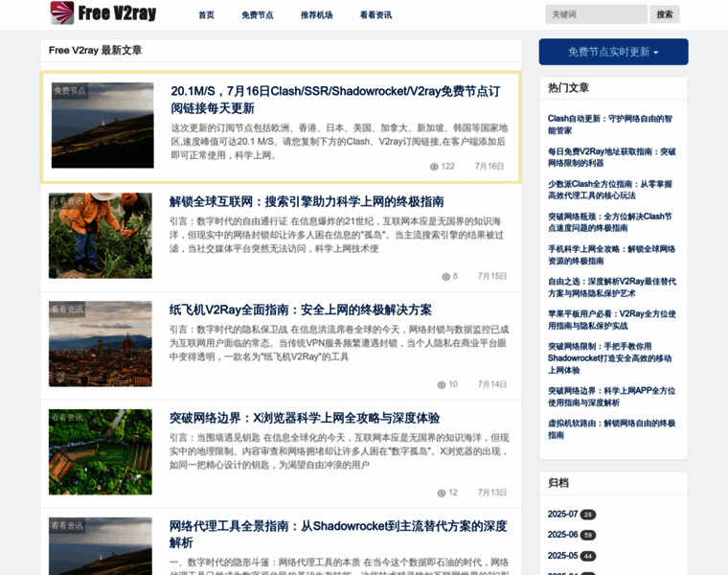
Task: Open hot article 突破网络瓶颈 Clash节点速度
Action: pyautogui.click(x=609, y=222)
